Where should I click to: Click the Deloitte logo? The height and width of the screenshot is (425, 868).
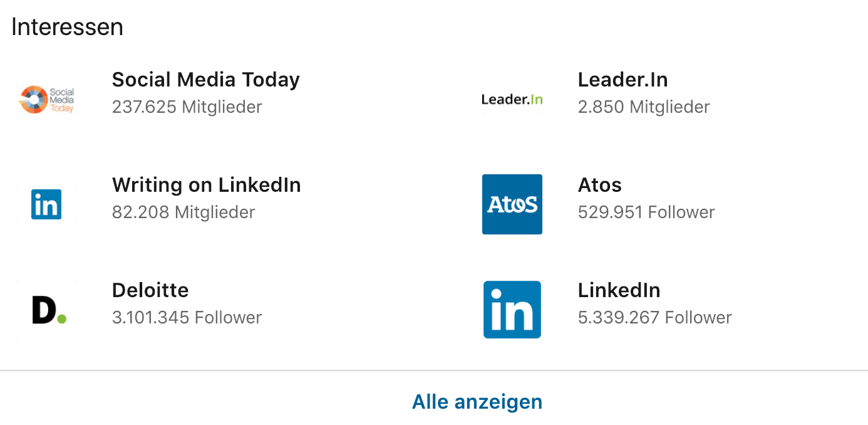(x=46, y=310)
